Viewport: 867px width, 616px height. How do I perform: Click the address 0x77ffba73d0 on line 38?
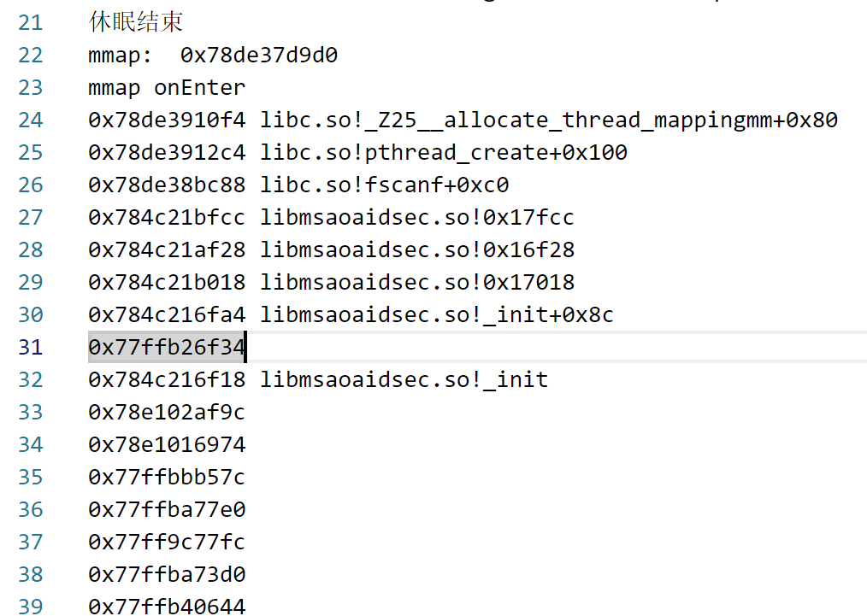click(166, 575)
